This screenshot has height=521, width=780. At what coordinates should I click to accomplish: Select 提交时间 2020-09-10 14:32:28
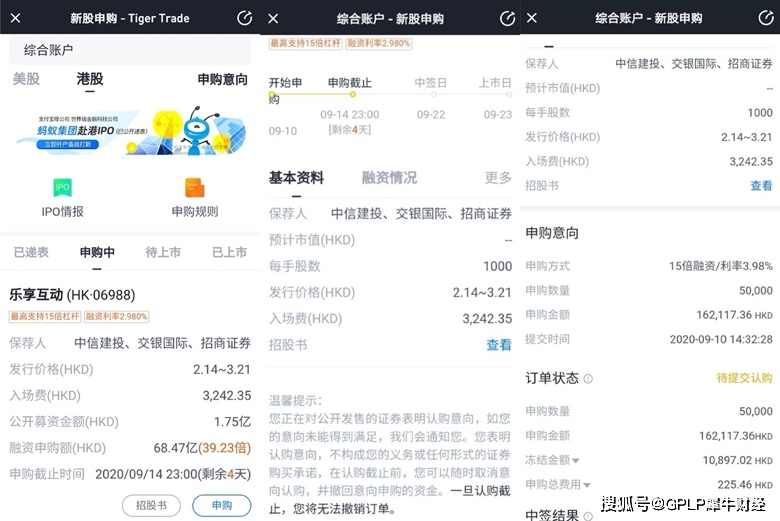coord(721,339)
